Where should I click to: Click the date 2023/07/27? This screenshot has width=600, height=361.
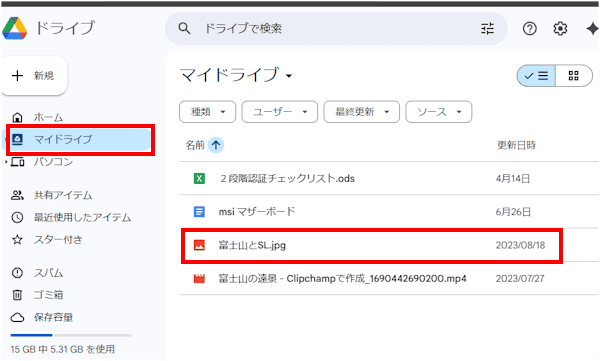[x=520, y=278]
